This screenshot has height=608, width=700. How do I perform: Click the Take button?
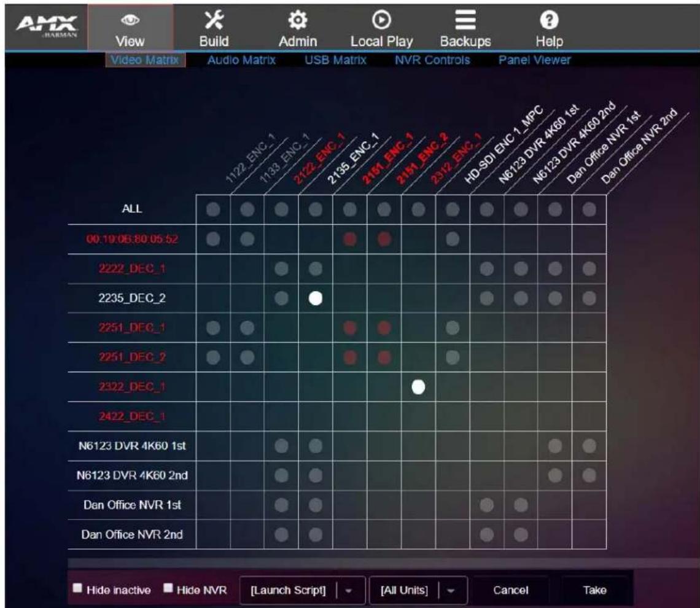[594, 590]
